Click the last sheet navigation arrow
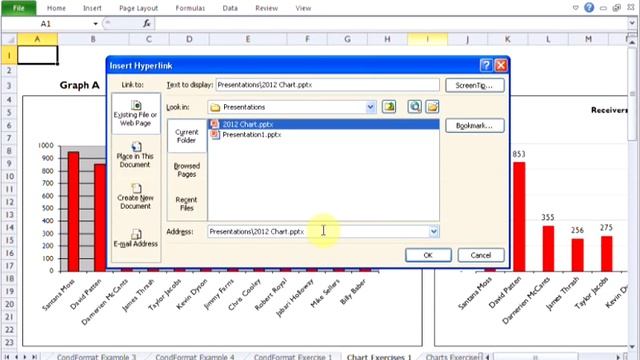 click(x=34, y=356)
